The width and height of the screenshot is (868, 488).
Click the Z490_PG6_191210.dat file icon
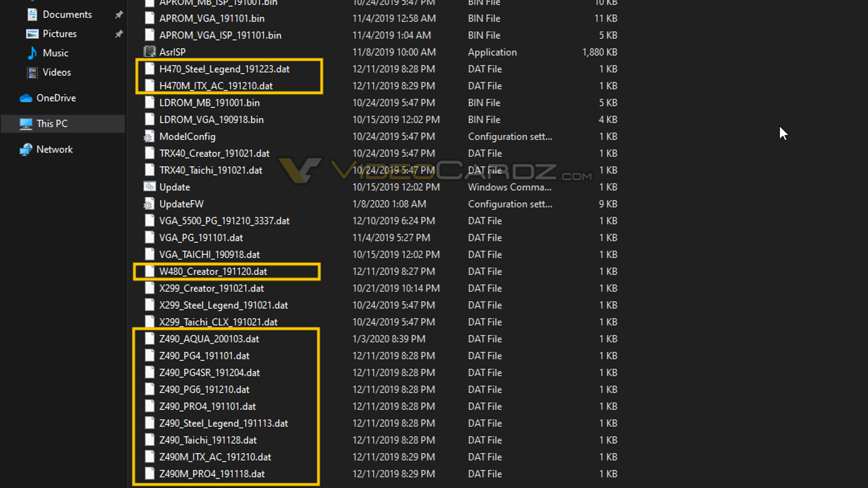tap(150, 389)
